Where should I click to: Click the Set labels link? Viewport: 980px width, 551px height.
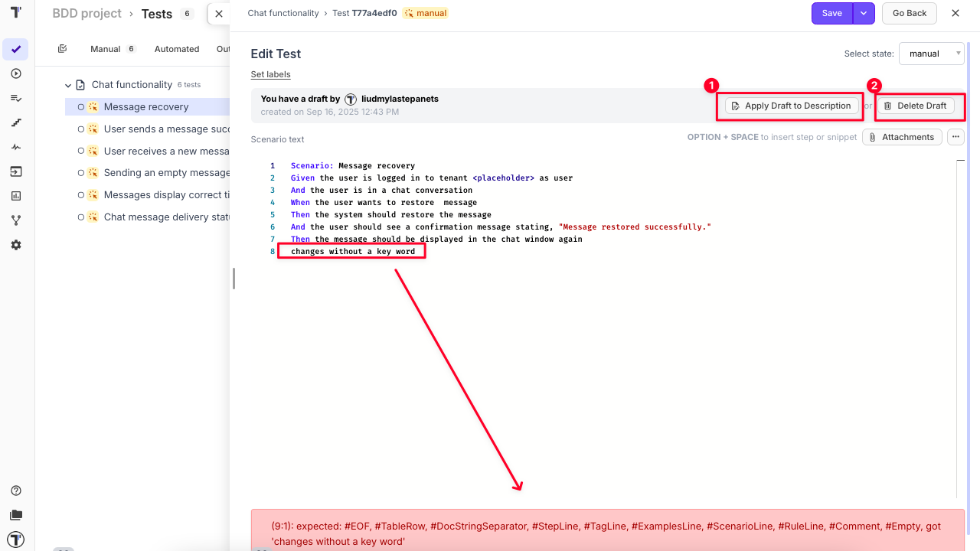(270, 74)
